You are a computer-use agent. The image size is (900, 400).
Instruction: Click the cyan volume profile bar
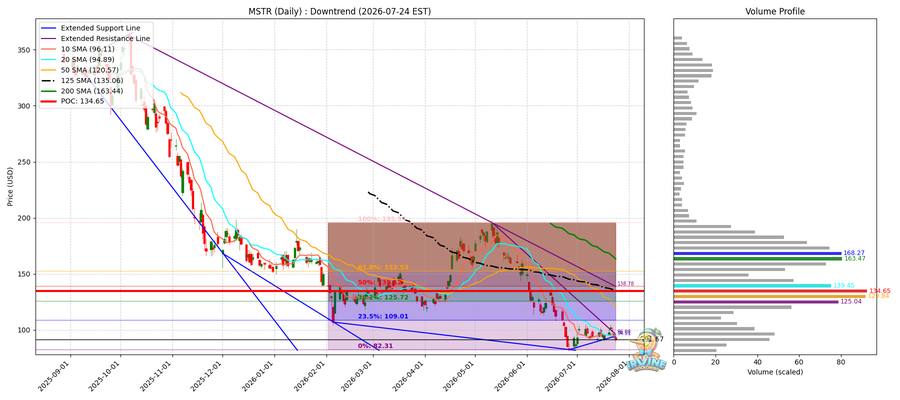pos(752,285)
